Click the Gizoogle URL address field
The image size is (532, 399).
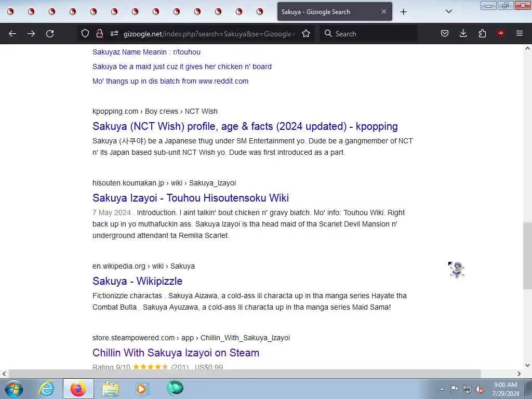click(x=209, y=34)
